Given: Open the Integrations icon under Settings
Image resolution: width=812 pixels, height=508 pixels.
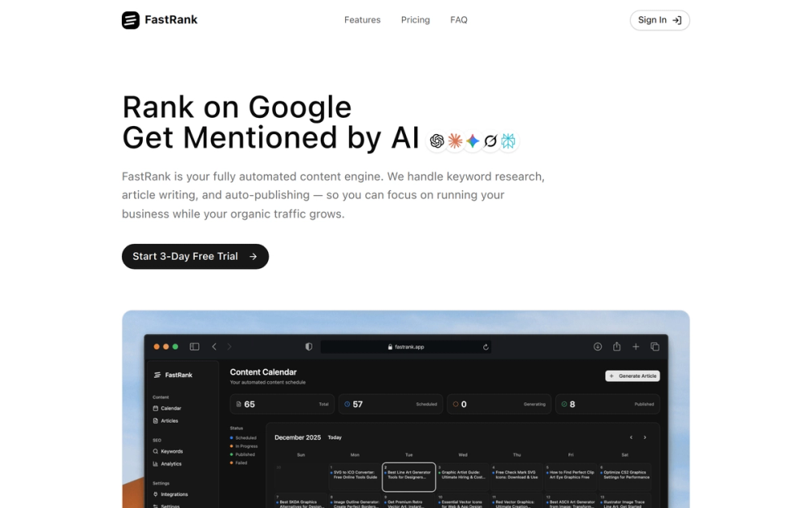Looking at the screenshot, I should tap(155, 494).
